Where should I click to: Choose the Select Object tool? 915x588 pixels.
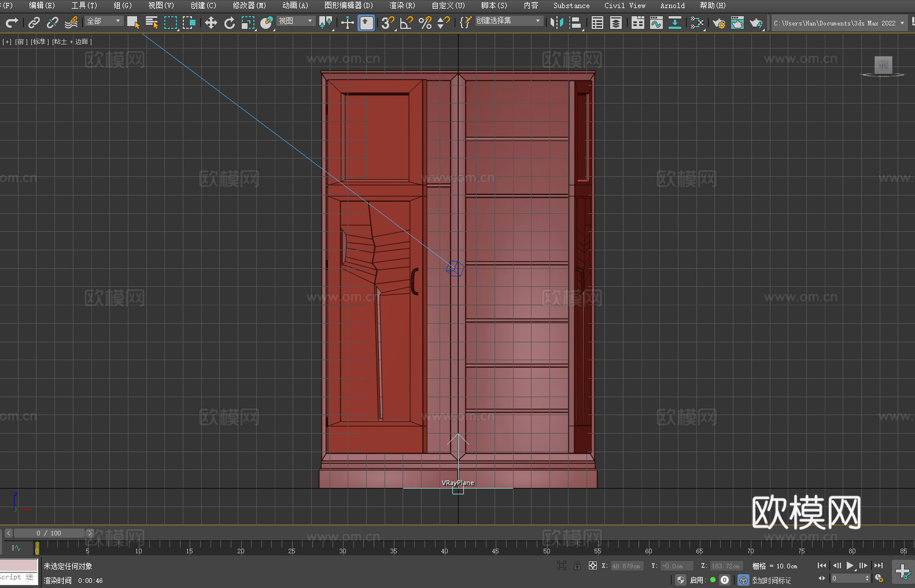click(133, 23)
